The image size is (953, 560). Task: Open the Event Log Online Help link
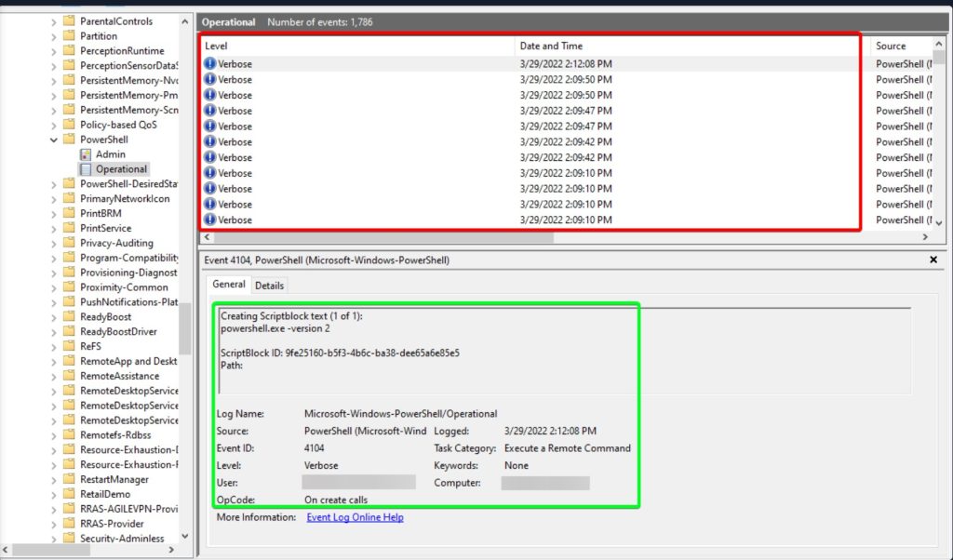pos(355,517)
